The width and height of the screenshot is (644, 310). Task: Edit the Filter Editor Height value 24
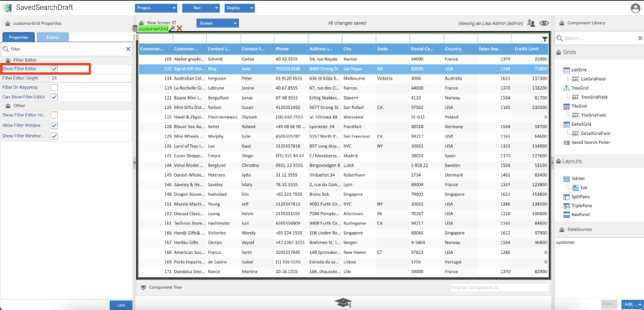click(91, 78)
